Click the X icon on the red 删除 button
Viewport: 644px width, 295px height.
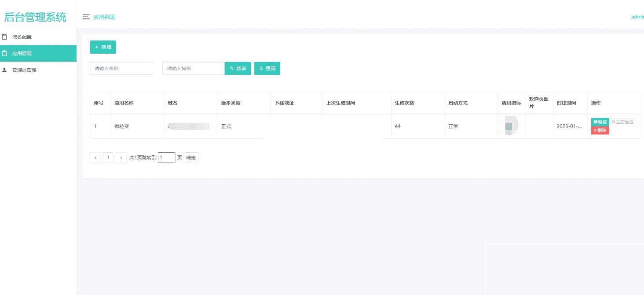pyautogui.click(x=595, y=130)
